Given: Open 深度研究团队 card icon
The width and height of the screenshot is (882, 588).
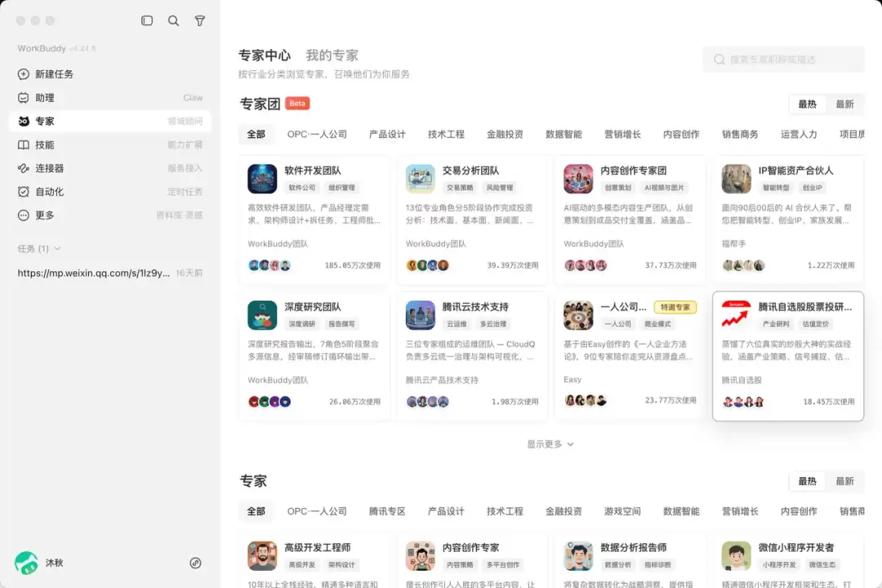Looking at the screenshot, I should point(262,315).
